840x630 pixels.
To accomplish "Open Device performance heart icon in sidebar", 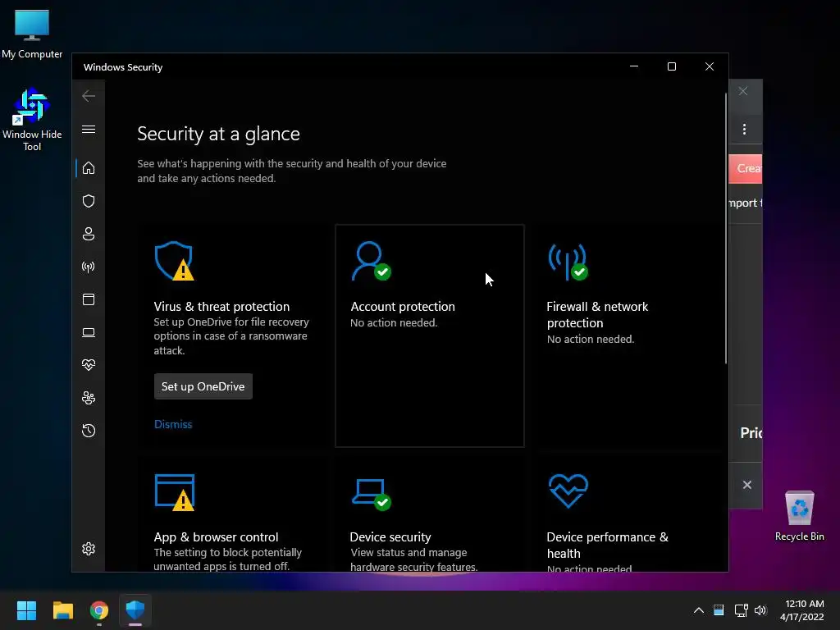I will pos(89,365).
